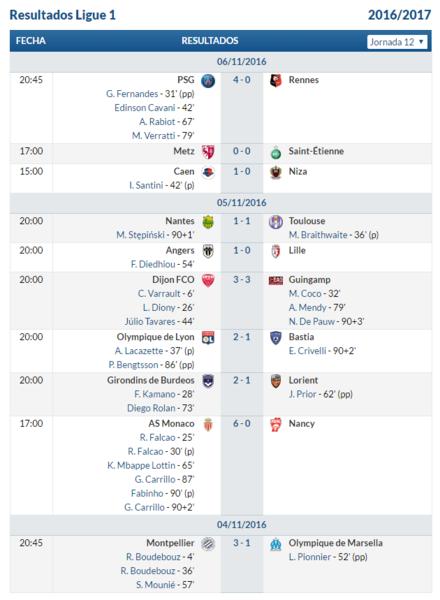Open the Jornada 12 dropdown

[397, 42]
